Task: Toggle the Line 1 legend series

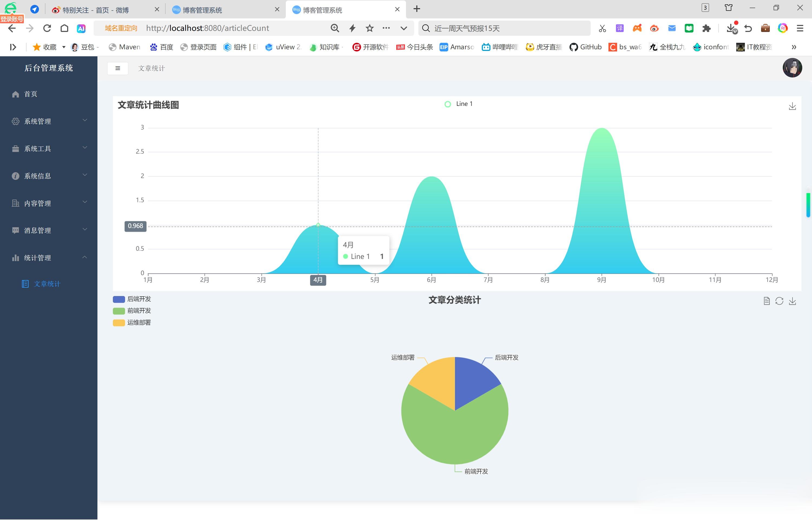Action: [x=459, y=104]
